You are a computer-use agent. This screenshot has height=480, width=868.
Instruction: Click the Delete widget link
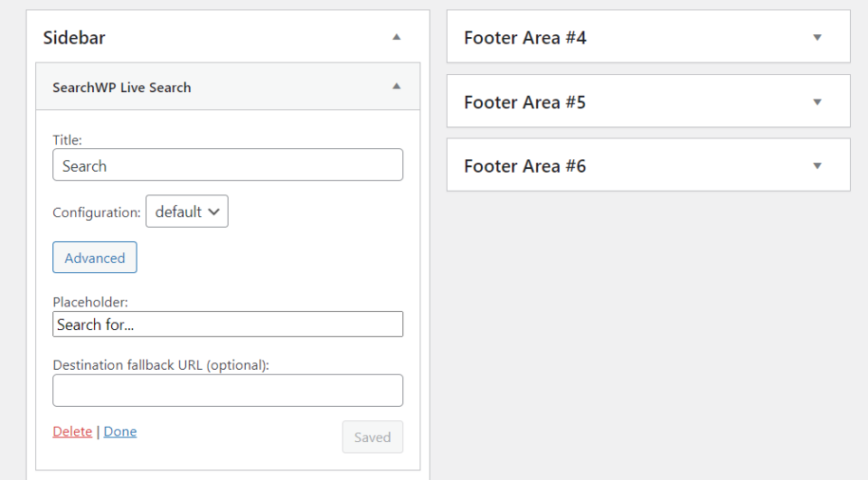point(72,431)
